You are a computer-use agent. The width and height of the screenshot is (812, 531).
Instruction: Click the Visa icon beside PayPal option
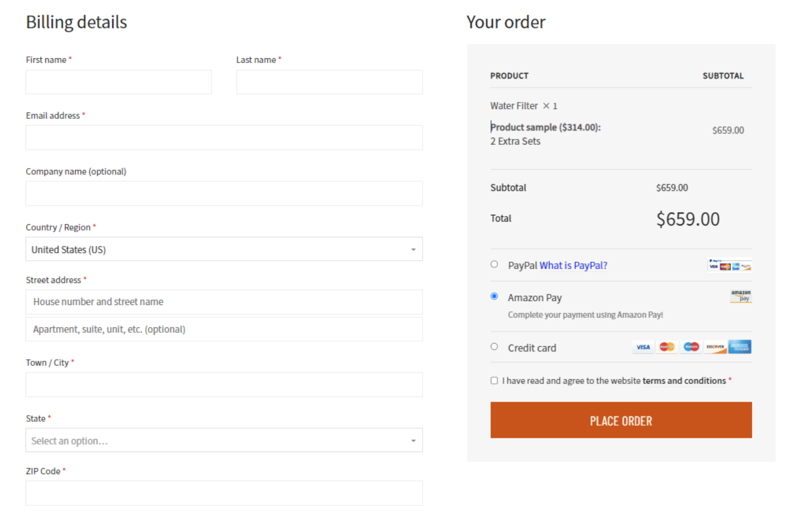click(713, 266)
